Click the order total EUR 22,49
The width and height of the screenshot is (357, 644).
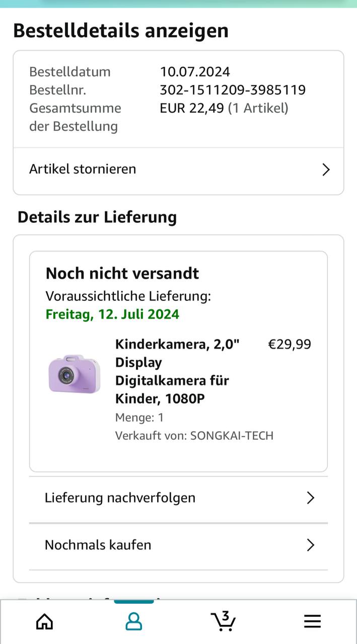tap(192, 108)
